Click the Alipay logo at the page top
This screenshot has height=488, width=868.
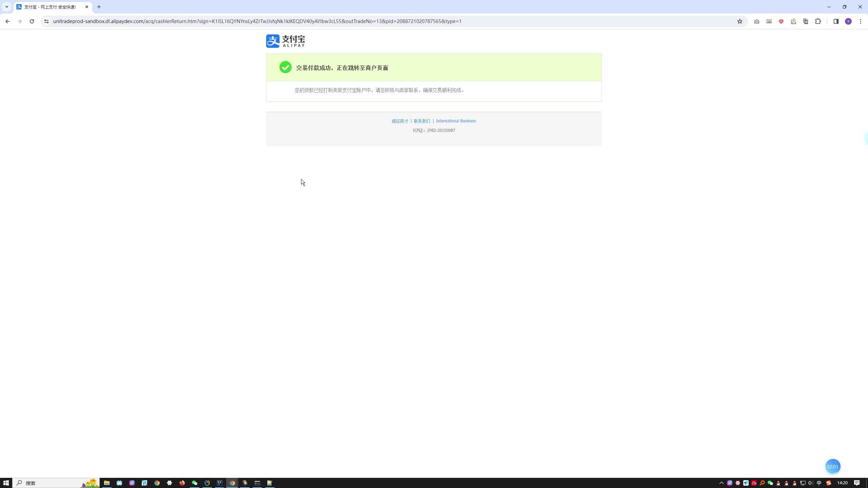(x=285, y=41)
